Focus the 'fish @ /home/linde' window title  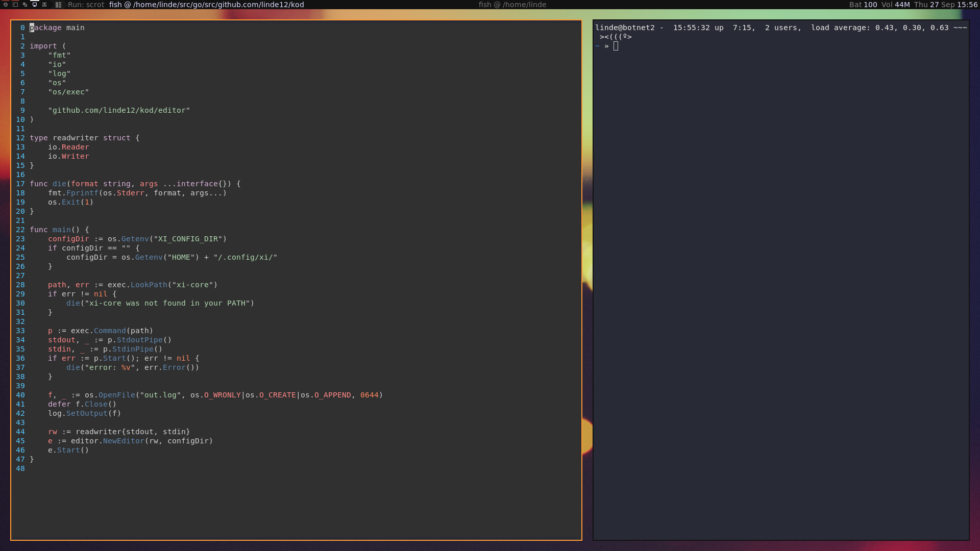tap(512, 5)
